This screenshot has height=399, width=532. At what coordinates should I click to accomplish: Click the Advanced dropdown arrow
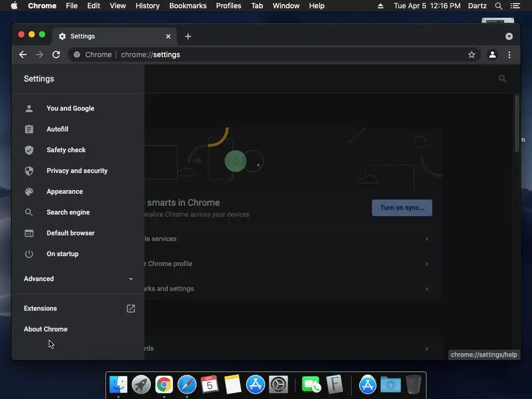pyautogui.click(x=131, y=279)
